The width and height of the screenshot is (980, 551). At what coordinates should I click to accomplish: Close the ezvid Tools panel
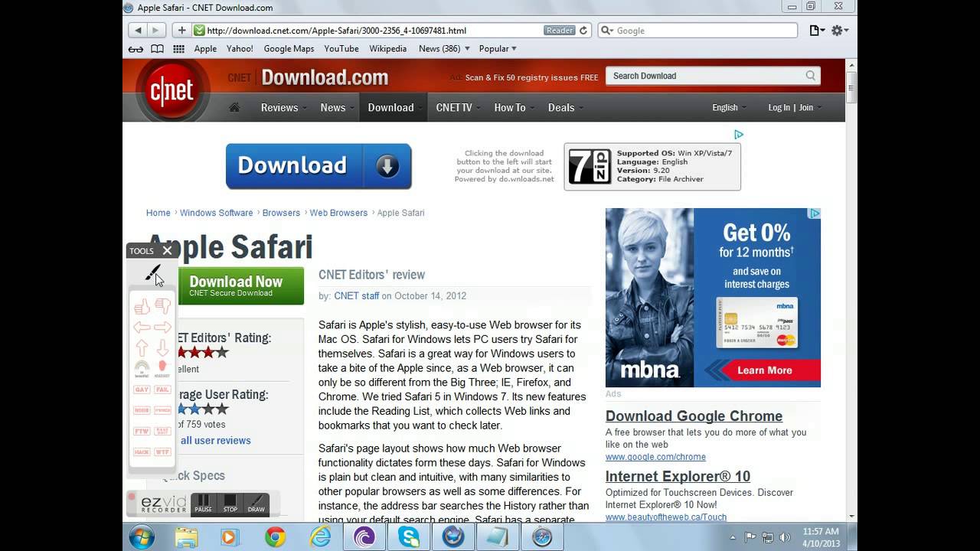point(167,250)
